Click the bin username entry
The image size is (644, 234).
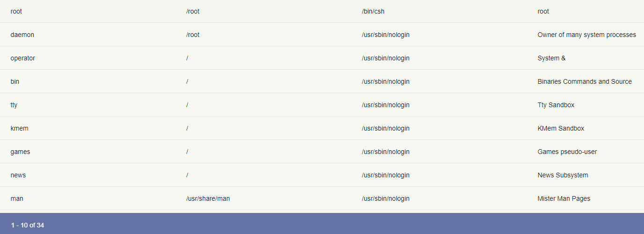pos(15,81)
